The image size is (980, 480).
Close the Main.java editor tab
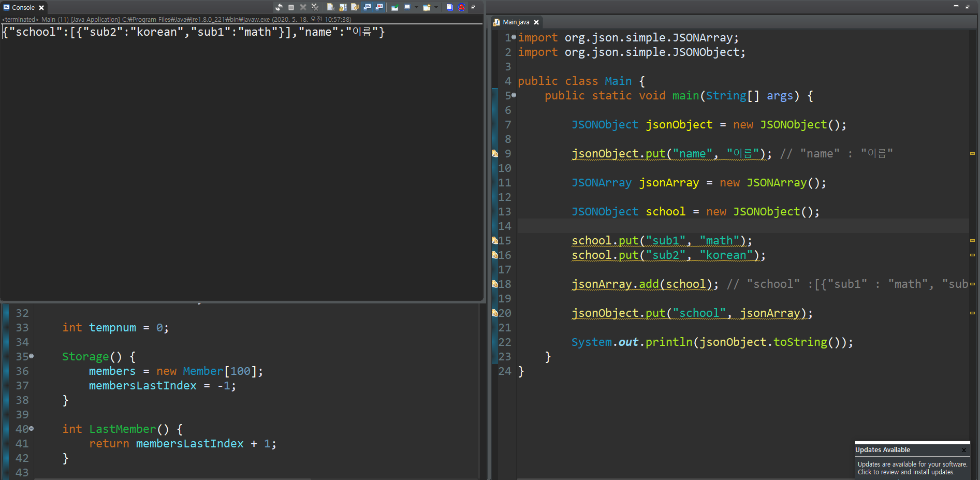pyautogui.click(x=536, y=22)
